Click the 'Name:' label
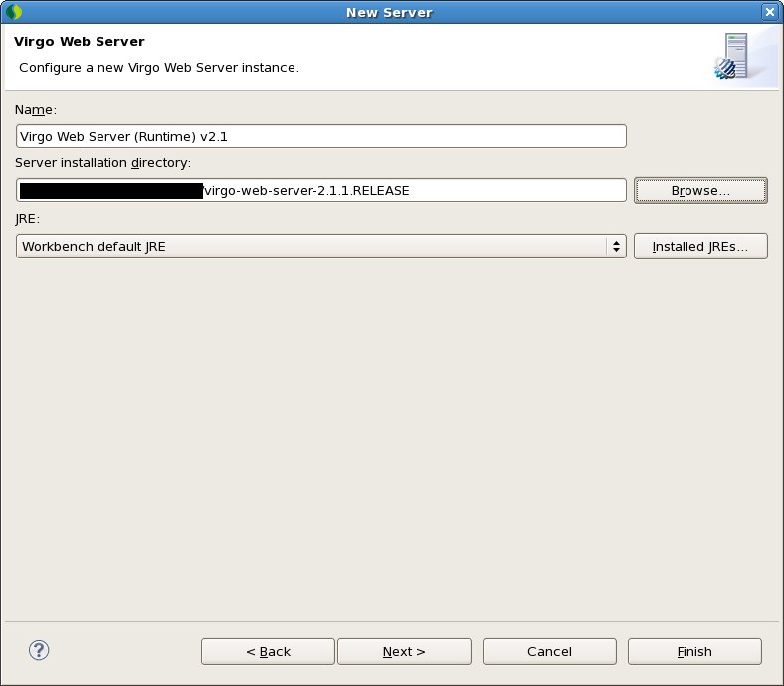This screenshot has height=686, width=784. click(x=35, y=110)
